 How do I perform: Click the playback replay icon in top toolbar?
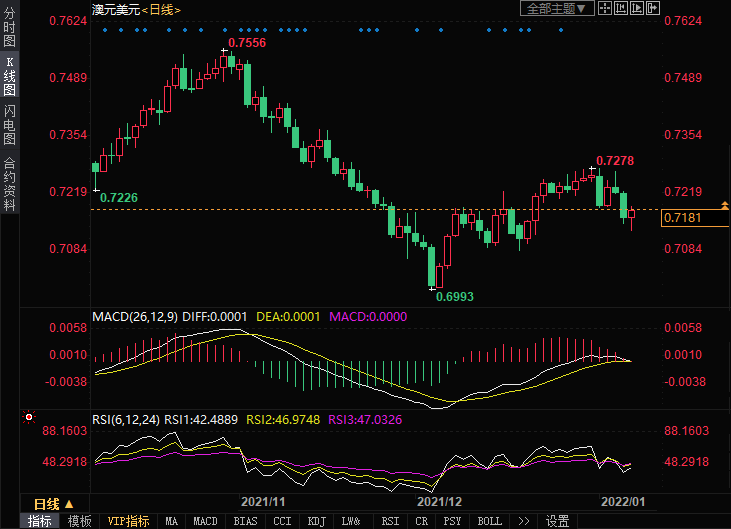(x=638, y=9)
